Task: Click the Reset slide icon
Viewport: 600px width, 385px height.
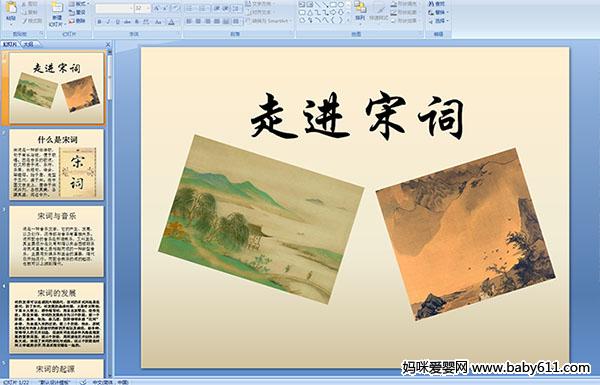Action: (x=71, y=12)
